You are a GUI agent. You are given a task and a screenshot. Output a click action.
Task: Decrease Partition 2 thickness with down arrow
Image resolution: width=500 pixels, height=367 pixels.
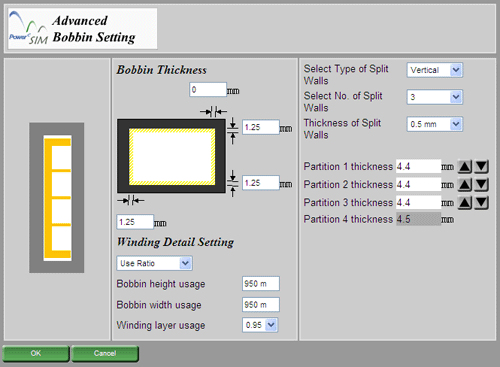point(482,184)
